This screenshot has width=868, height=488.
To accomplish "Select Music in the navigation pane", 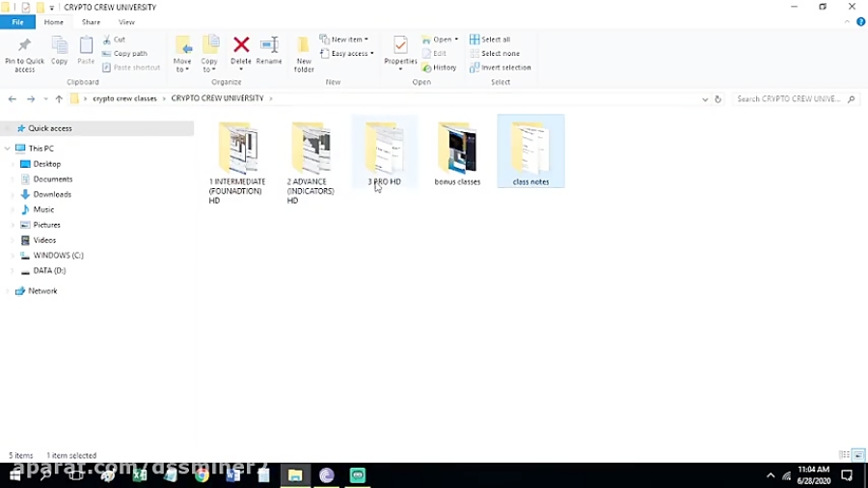I will point(43,209).
